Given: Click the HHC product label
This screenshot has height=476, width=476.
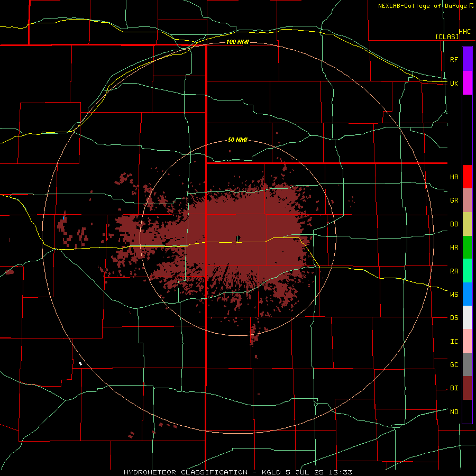Looking at the screenshot, I should tap(465, 32).
